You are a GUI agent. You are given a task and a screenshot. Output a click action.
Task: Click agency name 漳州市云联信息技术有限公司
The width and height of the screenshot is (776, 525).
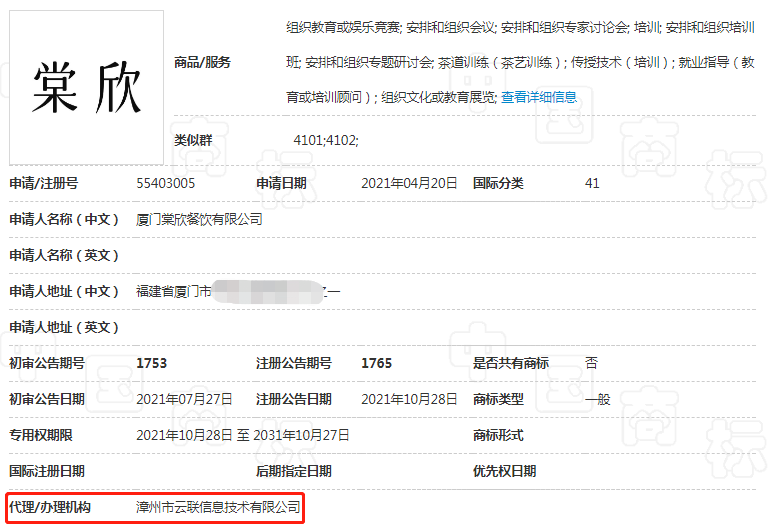218,507
